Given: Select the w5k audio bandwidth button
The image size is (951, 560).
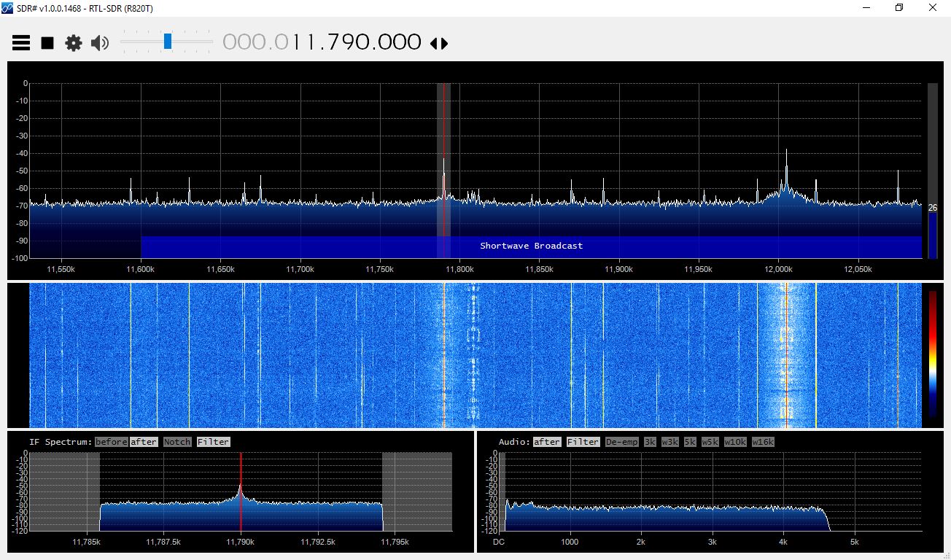Looking at the screenshot, I should coord(710,442).
